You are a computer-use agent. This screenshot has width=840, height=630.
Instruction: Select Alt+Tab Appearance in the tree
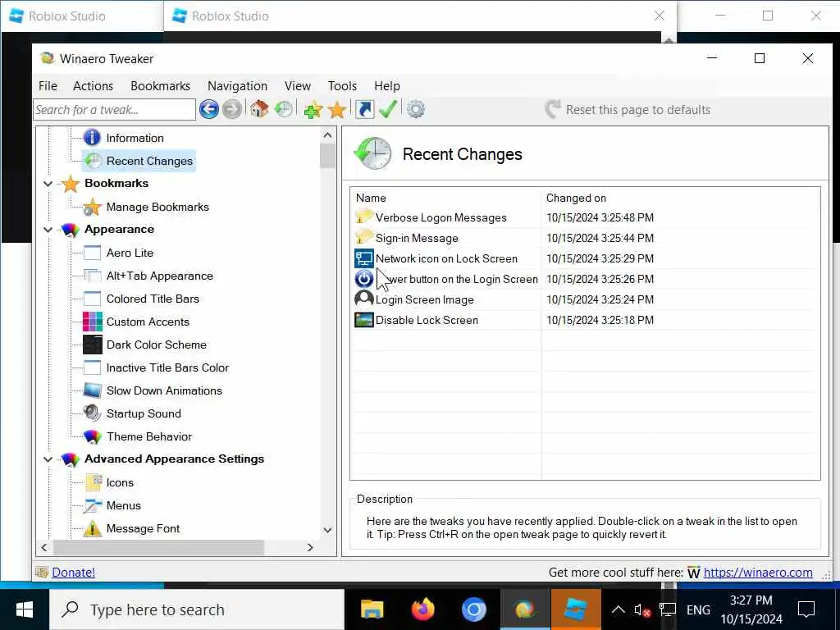coord(160,276)
